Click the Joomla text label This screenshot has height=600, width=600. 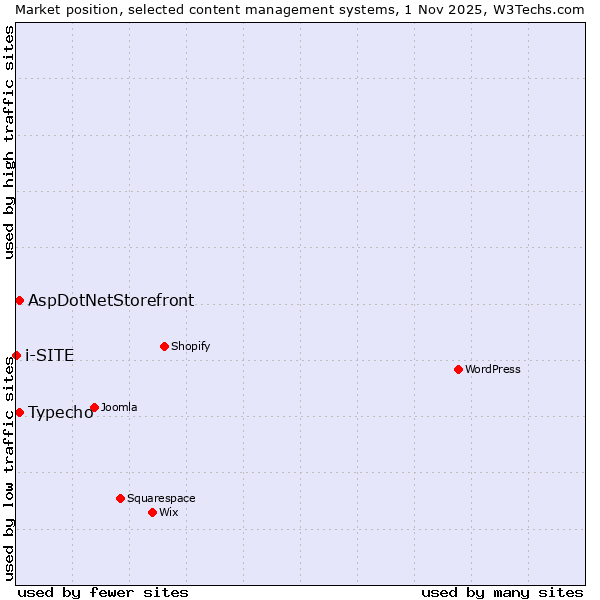(119, 407)
